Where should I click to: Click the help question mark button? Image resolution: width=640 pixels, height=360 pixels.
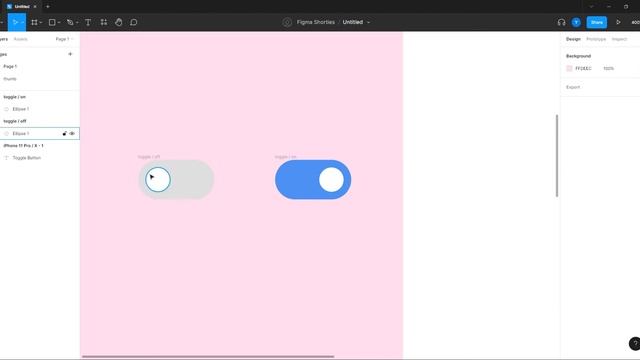coord(634,343)
